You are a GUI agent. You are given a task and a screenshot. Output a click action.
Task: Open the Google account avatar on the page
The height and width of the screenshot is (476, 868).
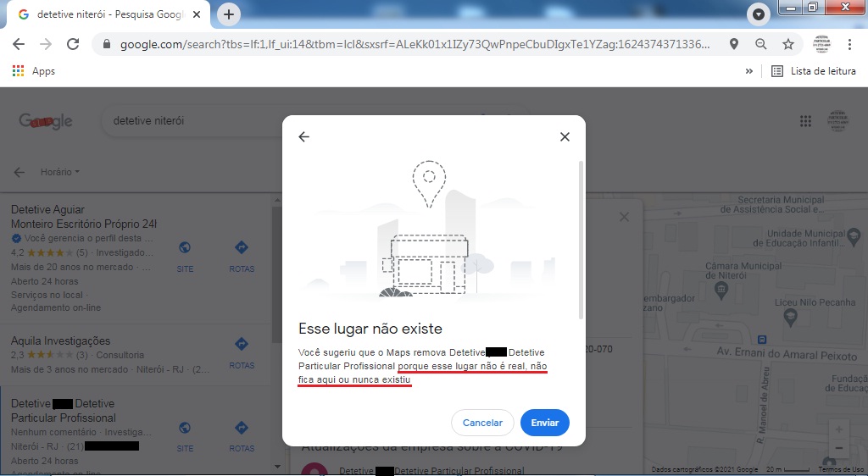click(x=837, y=120)
